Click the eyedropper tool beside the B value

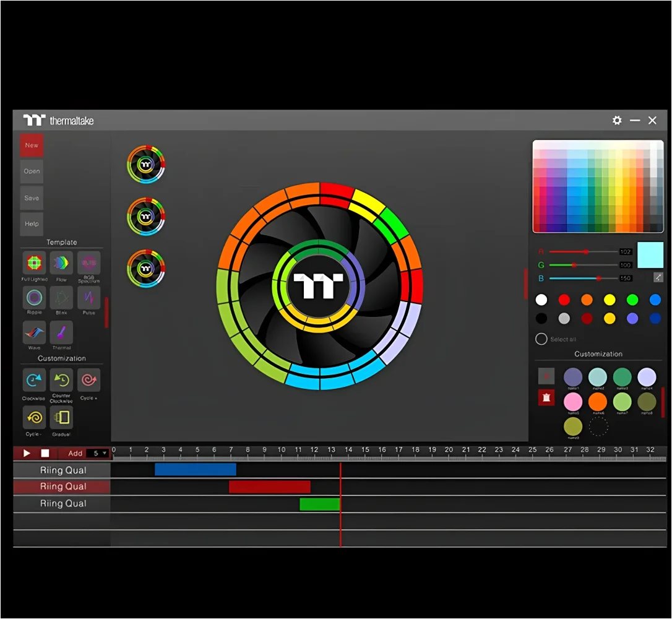coord(658,277)
